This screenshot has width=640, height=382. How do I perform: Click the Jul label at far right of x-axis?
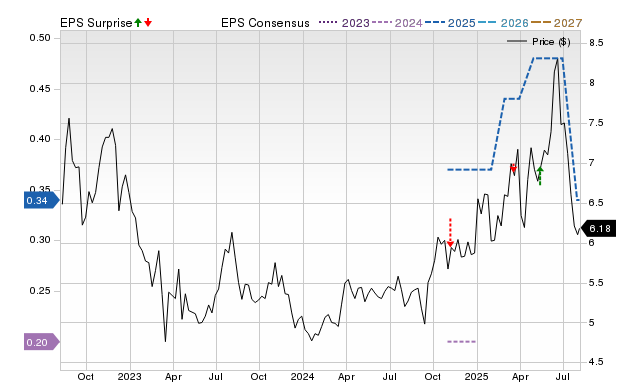[x=563, y=376]
